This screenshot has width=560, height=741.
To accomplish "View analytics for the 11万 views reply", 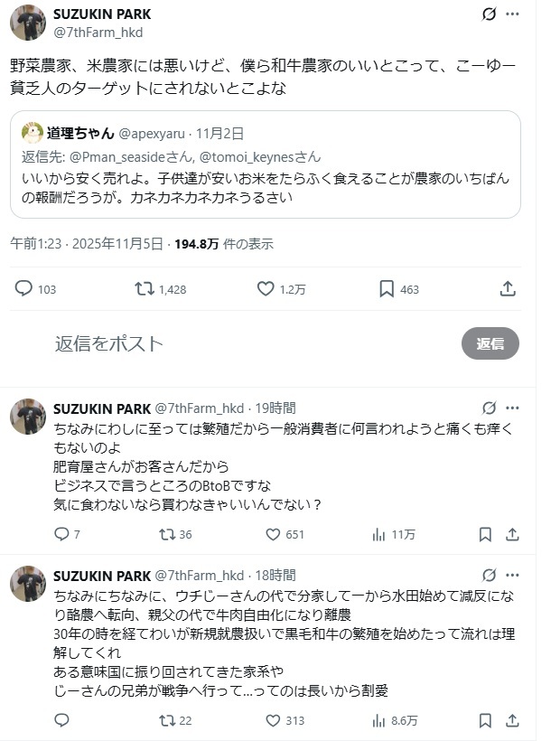I will (x=380, y=535).
